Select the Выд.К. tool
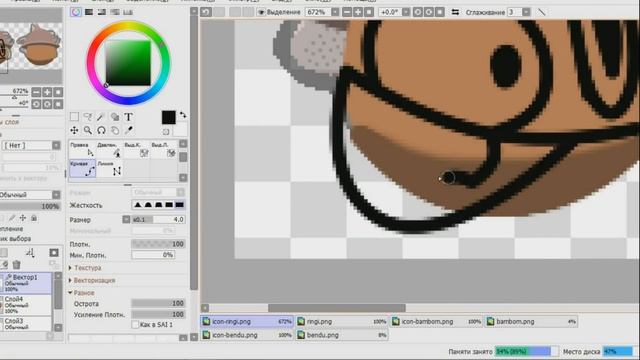The width and height of the screenshot is (640, 360). pyautogui.click(x=136, y=149)
